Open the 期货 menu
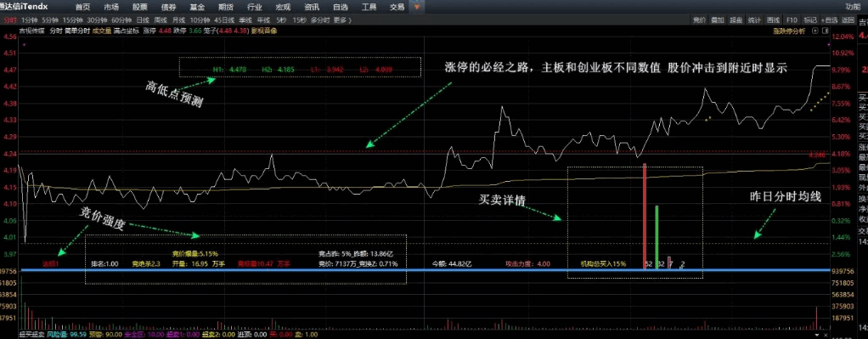 pyautogui.click(x=225, y=7)
